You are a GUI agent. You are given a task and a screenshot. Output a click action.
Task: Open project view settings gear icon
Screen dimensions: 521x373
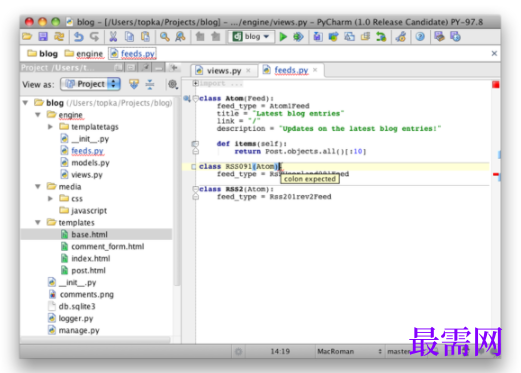173,84
